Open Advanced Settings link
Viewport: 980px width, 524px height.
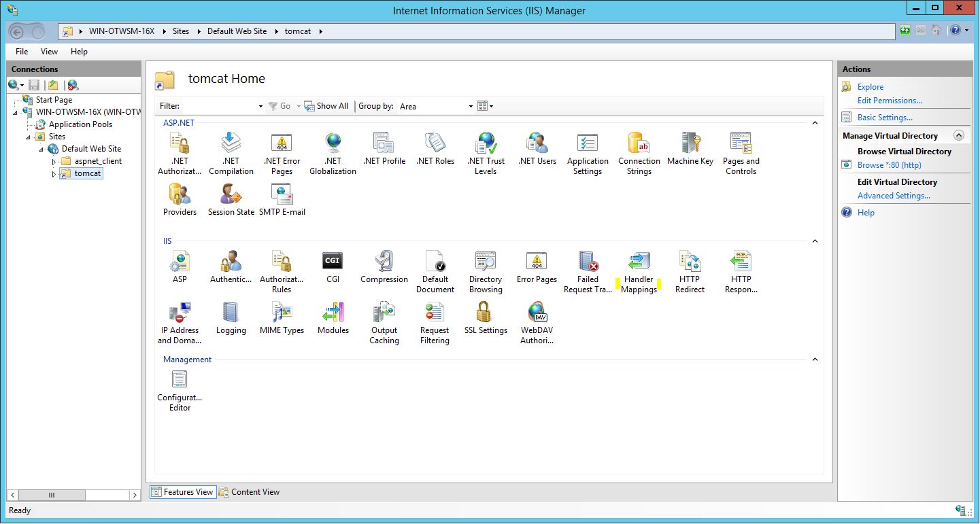tap(894, 196)
